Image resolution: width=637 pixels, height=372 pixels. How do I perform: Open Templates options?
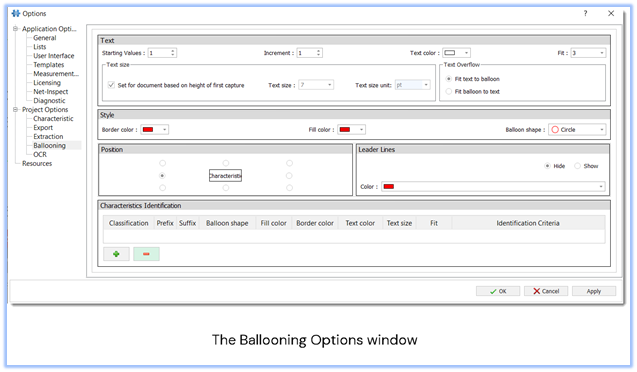tap(49, 65)
